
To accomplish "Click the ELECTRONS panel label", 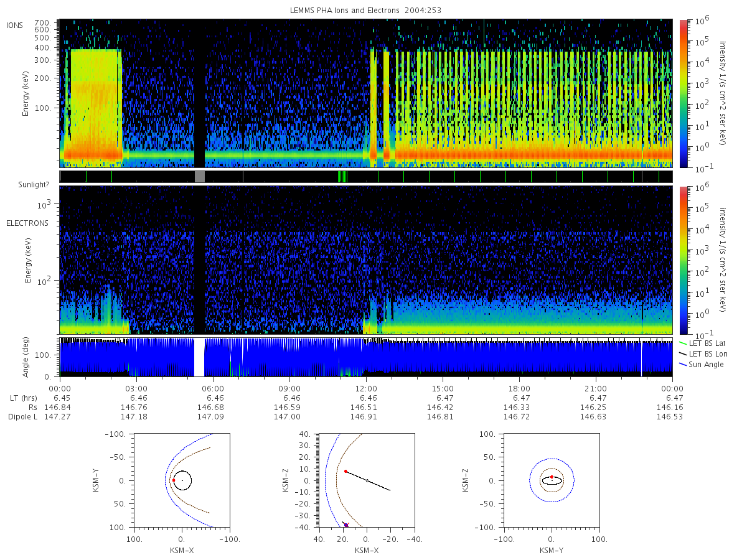I will click(27, 223).
